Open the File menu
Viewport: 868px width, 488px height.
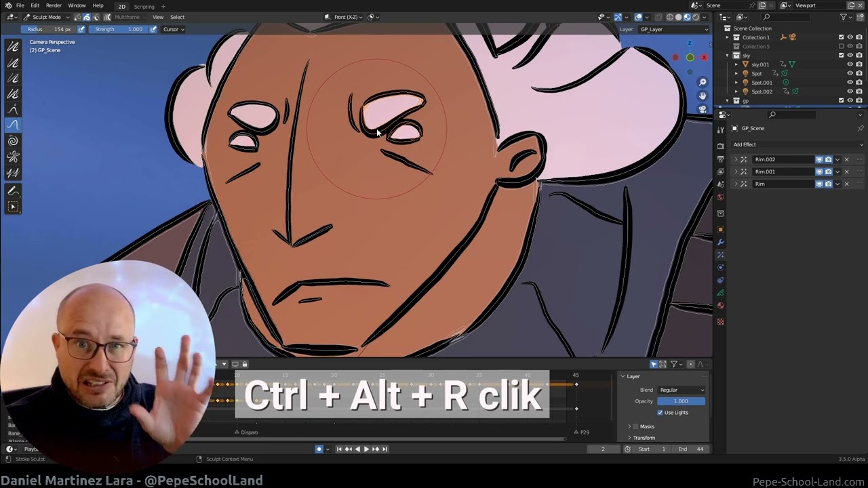coord(20,5)
